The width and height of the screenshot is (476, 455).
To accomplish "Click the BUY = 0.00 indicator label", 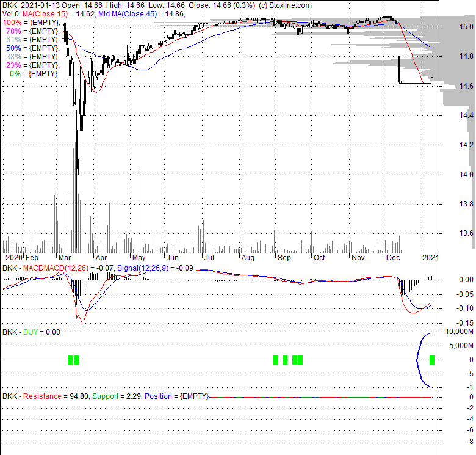I will click(x=41, y=332).
